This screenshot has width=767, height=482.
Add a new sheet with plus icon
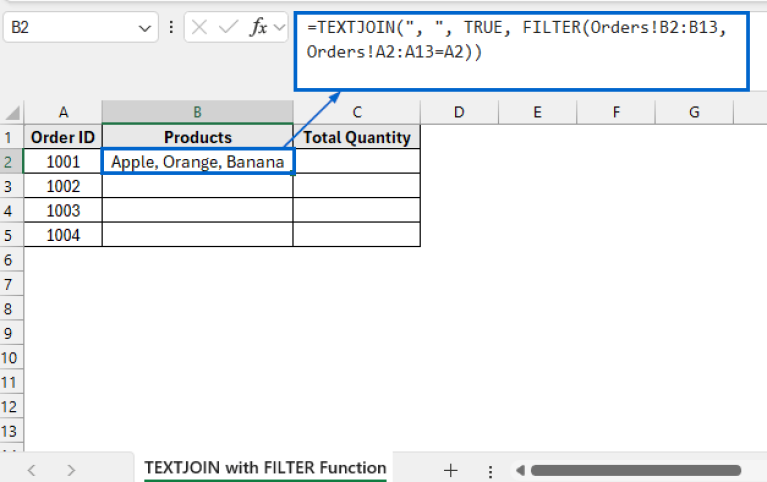[x=450, y=469]
